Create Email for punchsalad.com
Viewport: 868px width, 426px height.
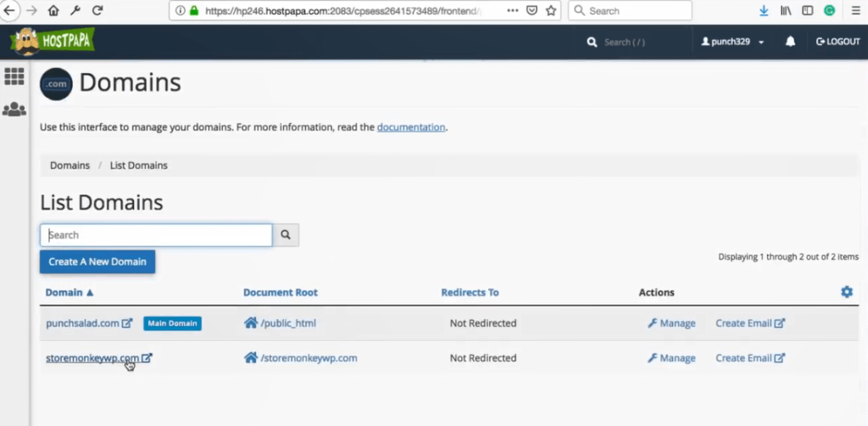point(750,323)
